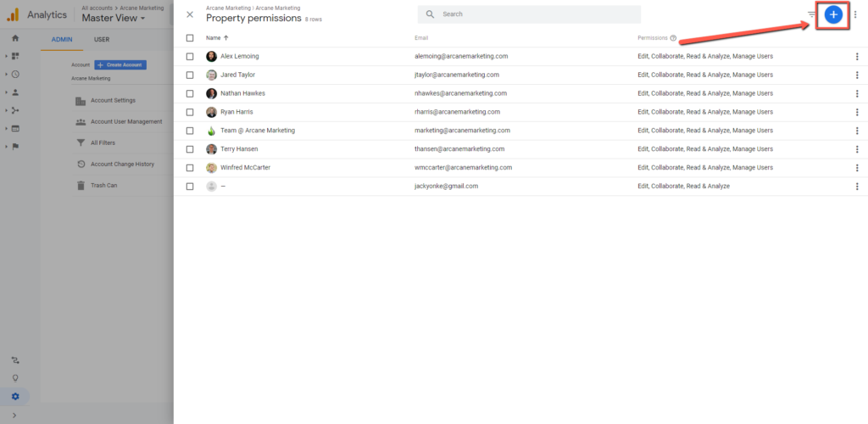Switch to the ADMIN tab
Image resolution: width=868 pixels, height=424 pixels.
[61, 40]
